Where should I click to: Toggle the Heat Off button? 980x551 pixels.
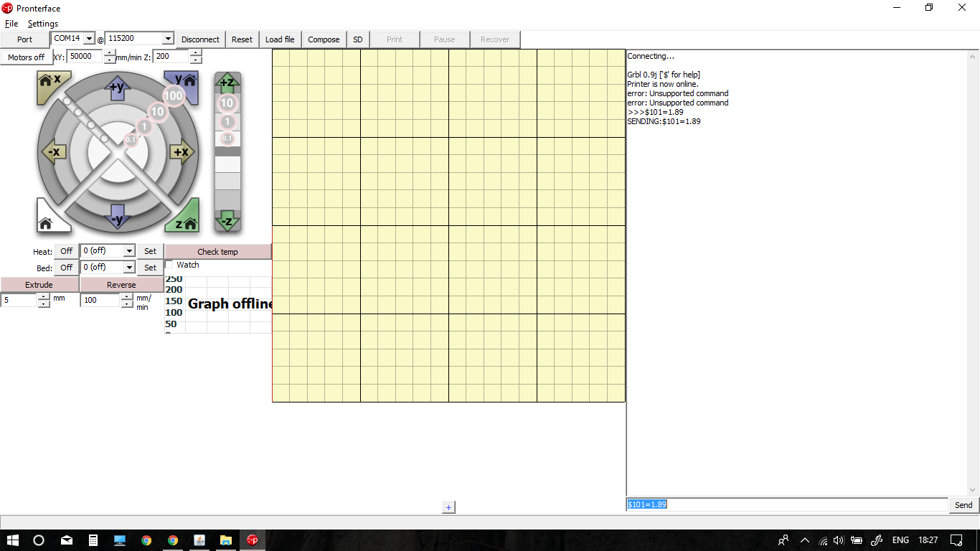click(x=66, y=251)
